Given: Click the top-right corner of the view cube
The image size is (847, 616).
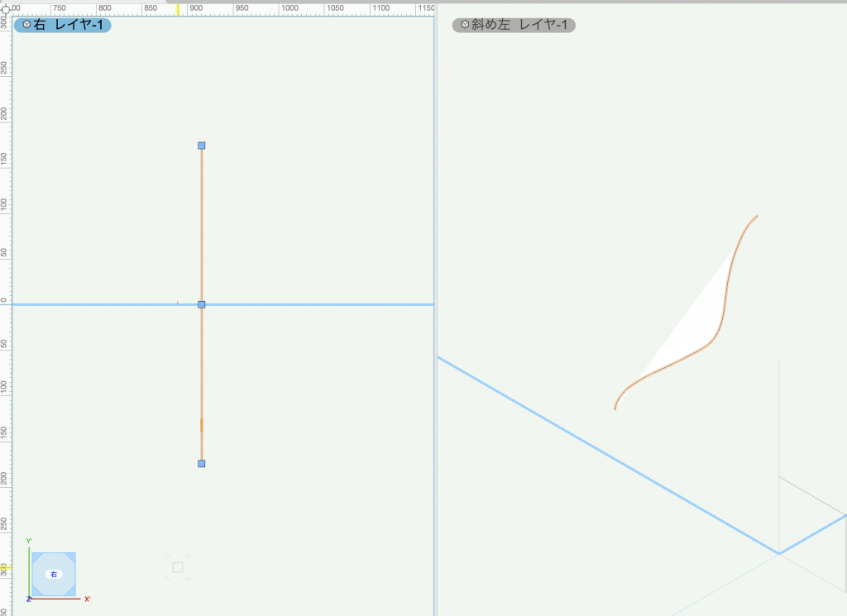Looking at the screenshot, I should click(x=71, y=557).
